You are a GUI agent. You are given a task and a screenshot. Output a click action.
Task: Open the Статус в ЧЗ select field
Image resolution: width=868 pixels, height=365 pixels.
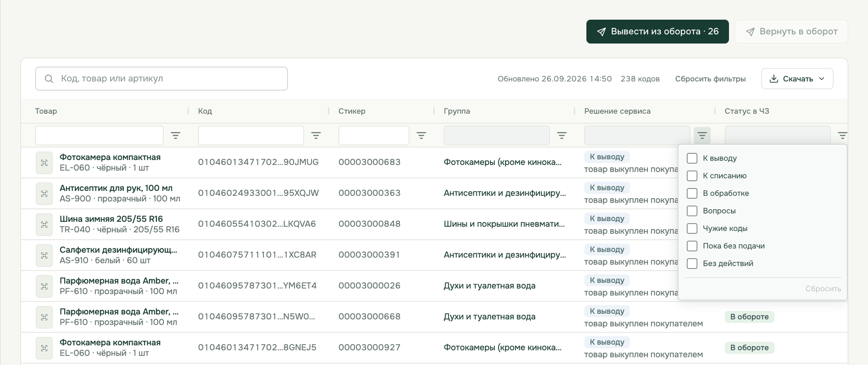(x=777, y=135)
